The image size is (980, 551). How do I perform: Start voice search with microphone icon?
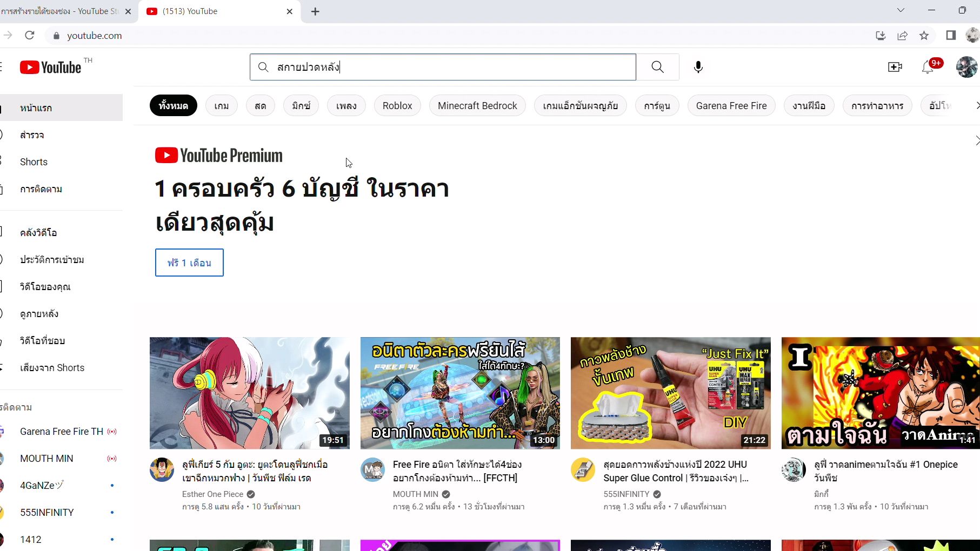(x=698, y=67)
